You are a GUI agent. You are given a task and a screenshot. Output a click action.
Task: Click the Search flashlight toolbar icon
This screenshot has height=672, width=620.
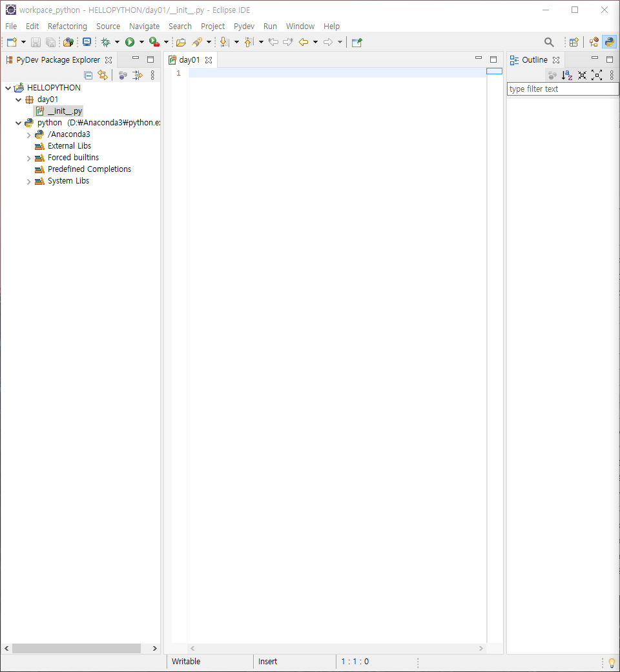[x=197, y=42]
